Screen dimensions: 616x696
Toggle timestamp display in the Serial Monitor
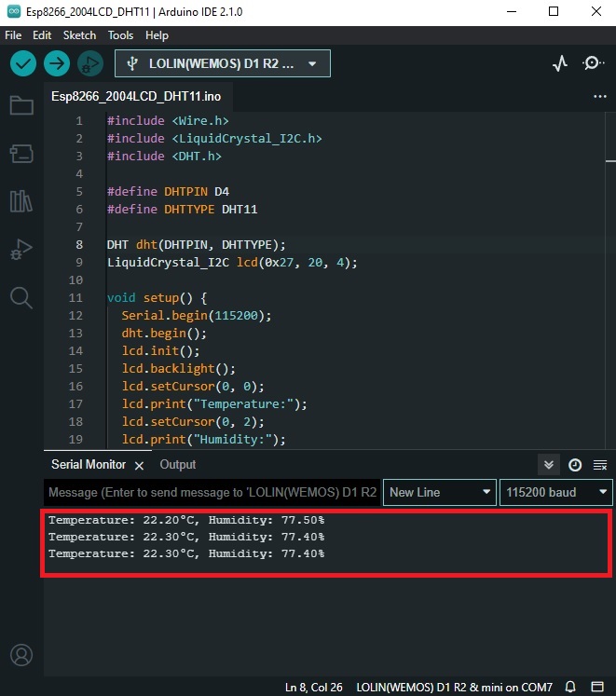[x=575, y=465]
